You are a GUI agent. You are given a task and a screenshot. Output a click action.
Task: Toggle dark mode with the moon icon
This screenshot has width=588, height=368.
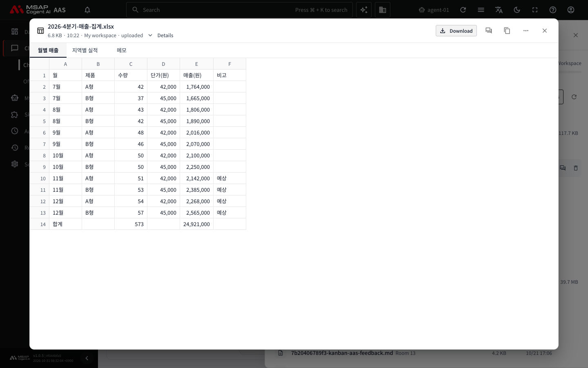[x=517, y=10]
